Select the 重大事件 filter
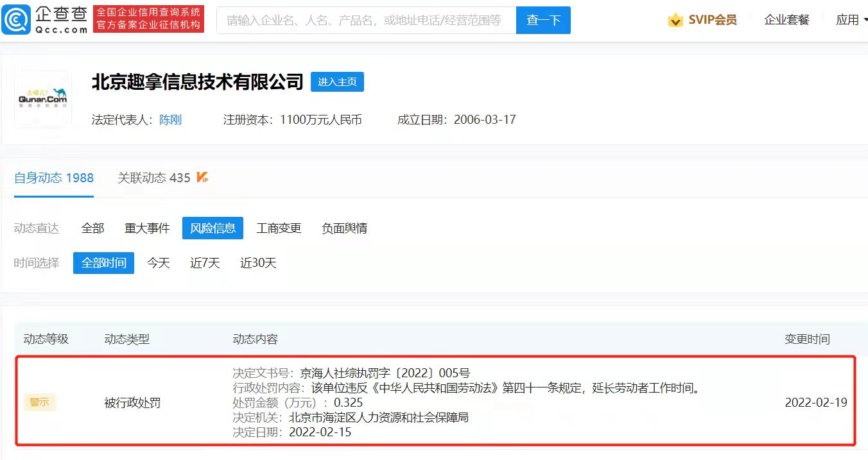The width and height of the screenshot is (868, 460). pos(147,228)
